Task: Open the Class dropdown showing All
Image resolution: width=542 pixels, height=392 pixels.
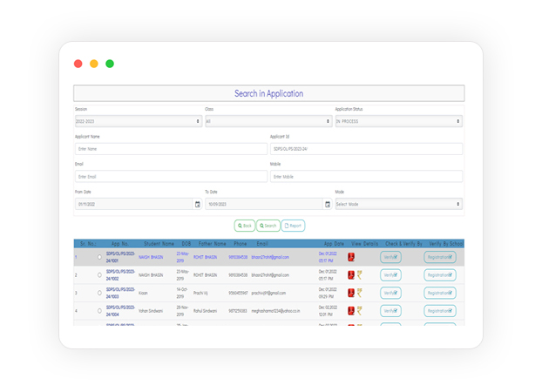Action: pos(268,121)
